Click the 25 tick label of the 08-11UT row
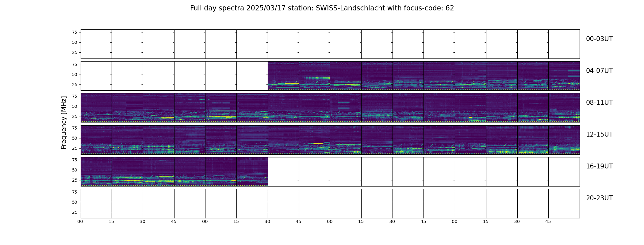644x245 pixels. point(75,116)
